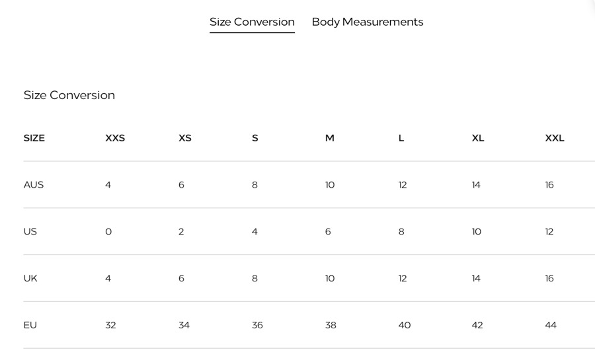Click the SIZE header label

click(x=34, y=138)
